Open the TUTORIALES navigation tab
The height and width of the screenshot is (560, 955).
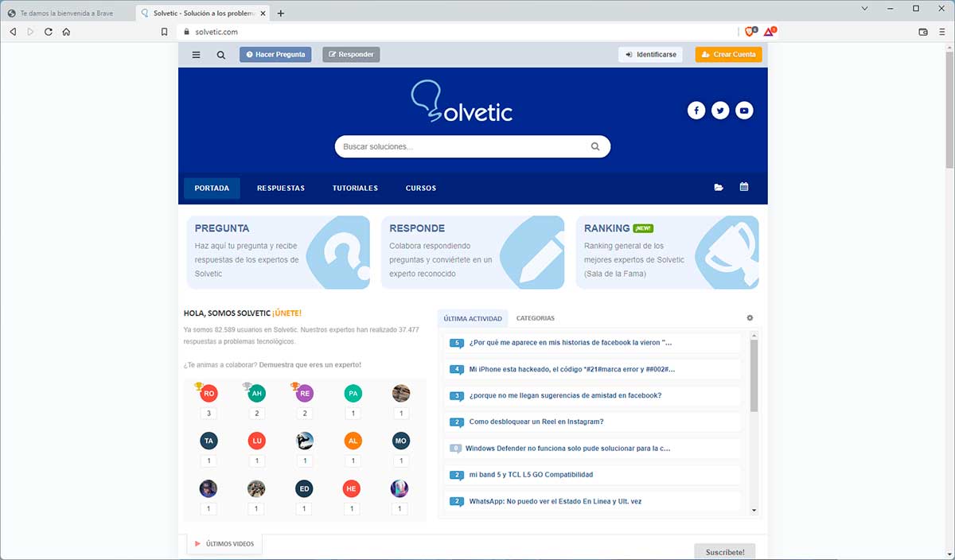(355, 189)
